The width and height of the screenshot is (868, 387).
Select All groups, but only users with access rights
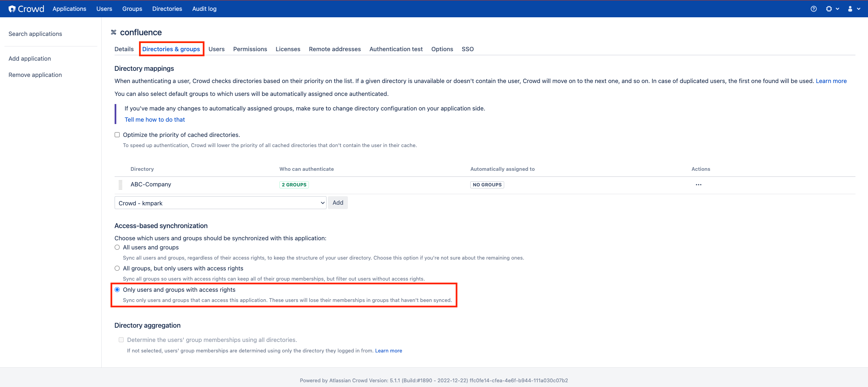tap(117, 268)
